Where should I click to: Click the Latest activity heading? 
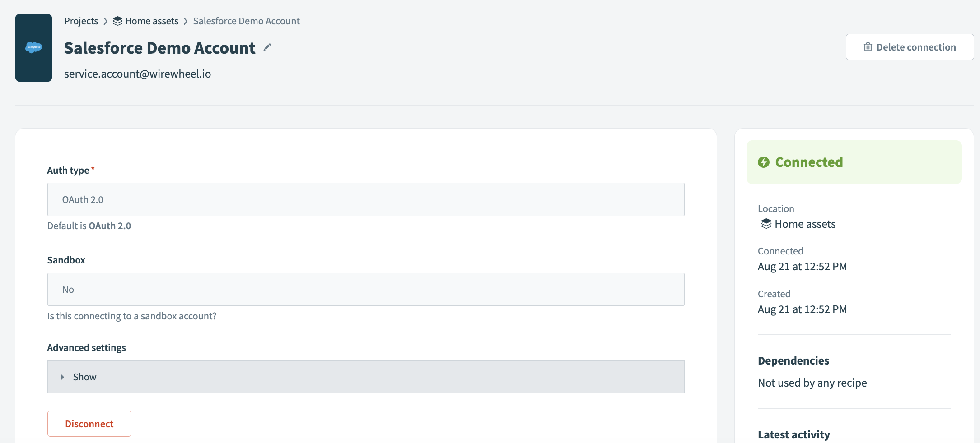(793, 435)
